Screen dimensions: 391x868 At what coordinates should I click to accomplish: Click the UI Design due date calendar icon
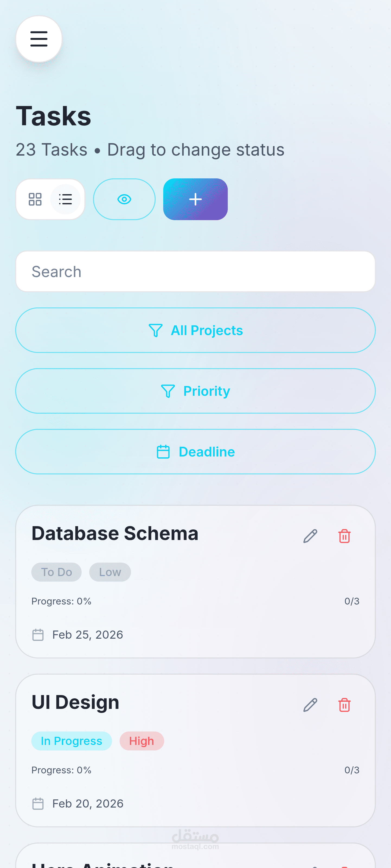click(38, 804)
